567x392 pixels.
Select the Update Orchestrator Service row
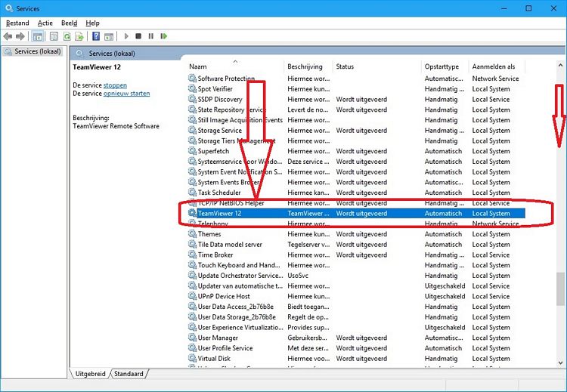(240, 276)
